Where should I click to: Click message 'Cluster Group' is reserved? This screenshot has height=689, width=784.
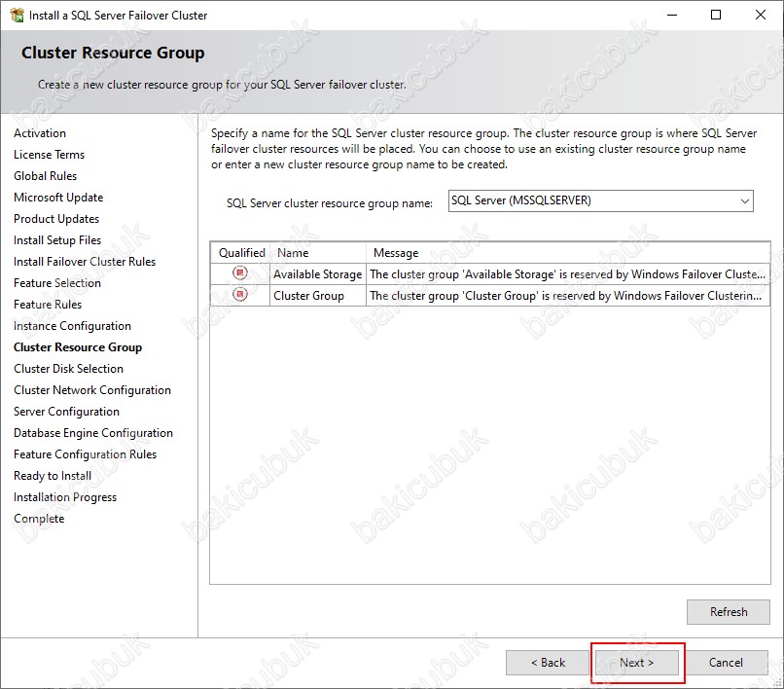coord(568,296)
